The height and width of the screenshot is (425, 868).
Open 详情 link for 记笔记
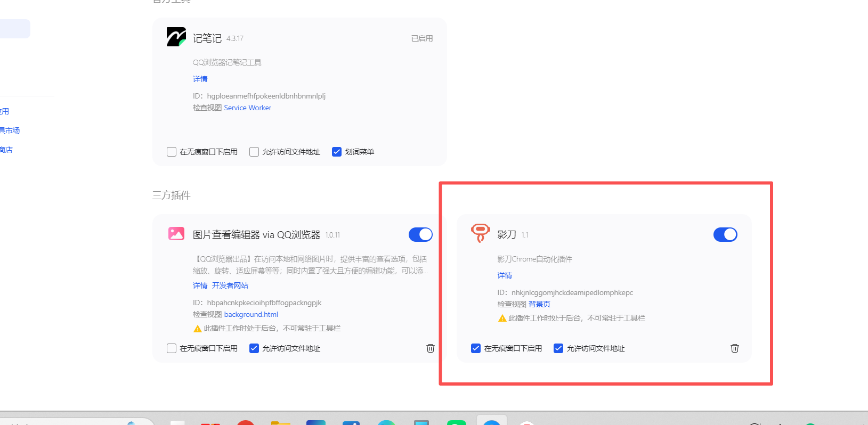click(200, 79)
